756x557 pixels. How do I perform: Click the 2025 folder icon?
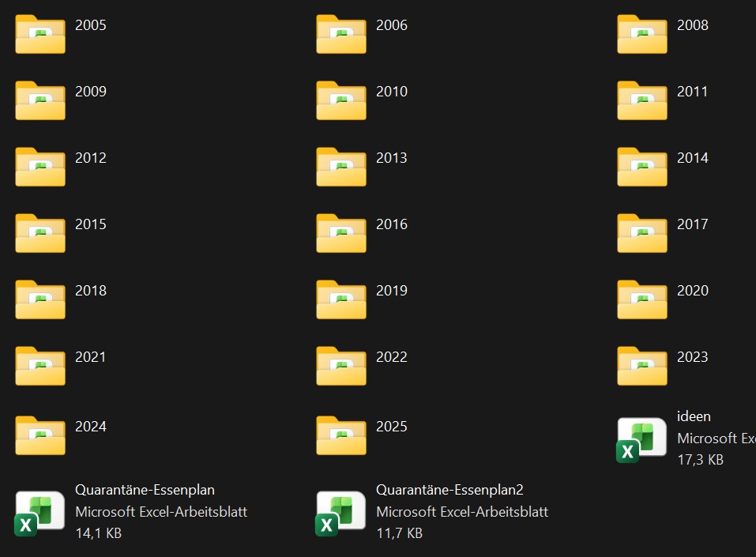tap(341, 435)
